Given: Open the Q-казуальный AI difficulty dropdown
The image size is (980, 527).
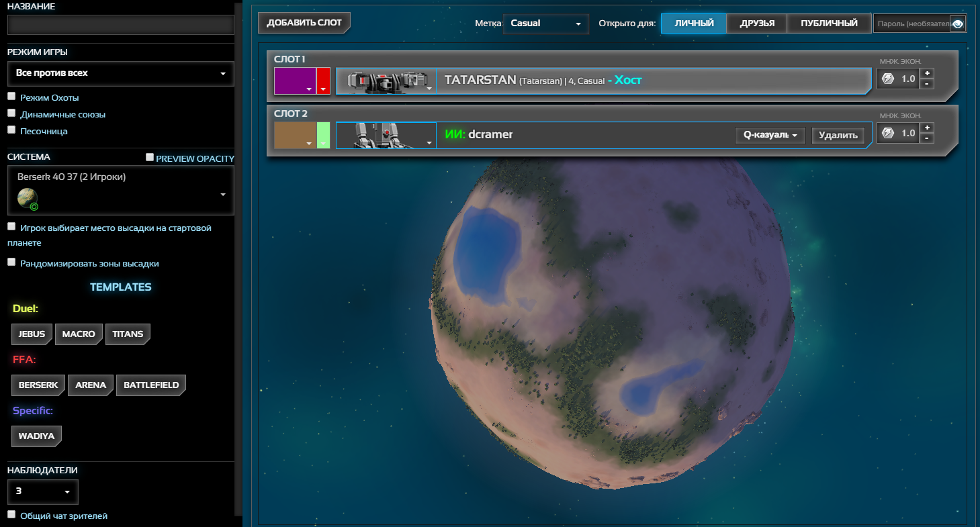Looking at the screenshot, I should coord(770,135).
